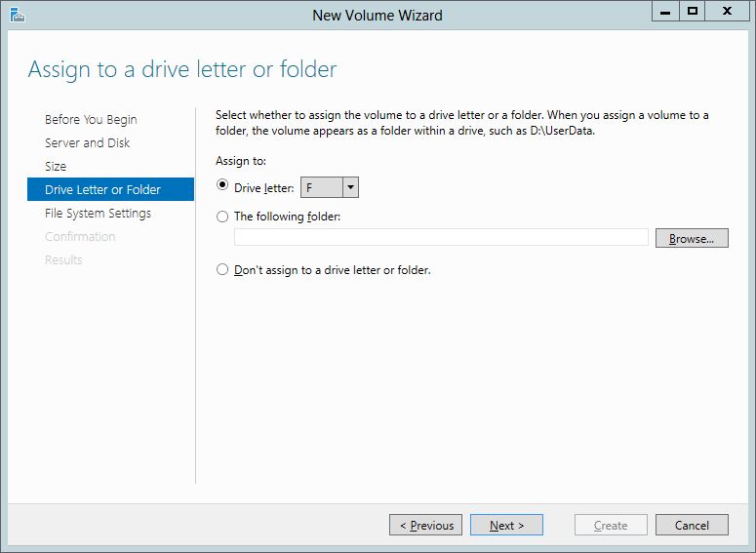Open the Server and Disk step
The width and height of the screenshot is (756, 553).
[87, 143]
